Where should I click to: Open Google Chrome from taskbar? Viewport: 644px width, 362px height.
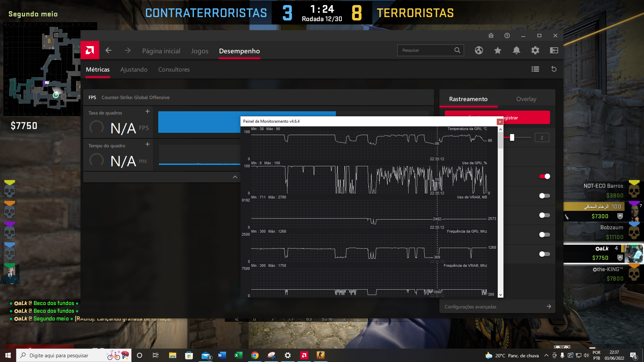point(255,355)
